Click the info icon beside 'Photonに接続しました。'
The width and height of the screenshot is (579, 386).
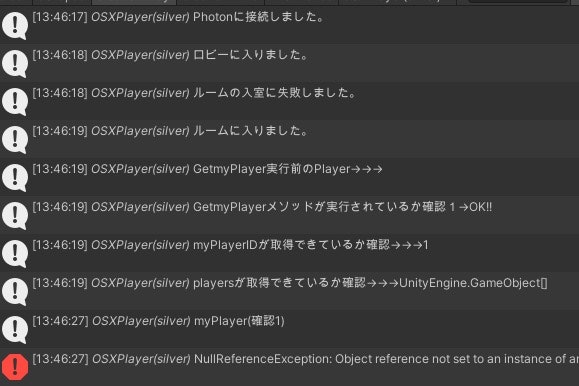tap(15, 25)
